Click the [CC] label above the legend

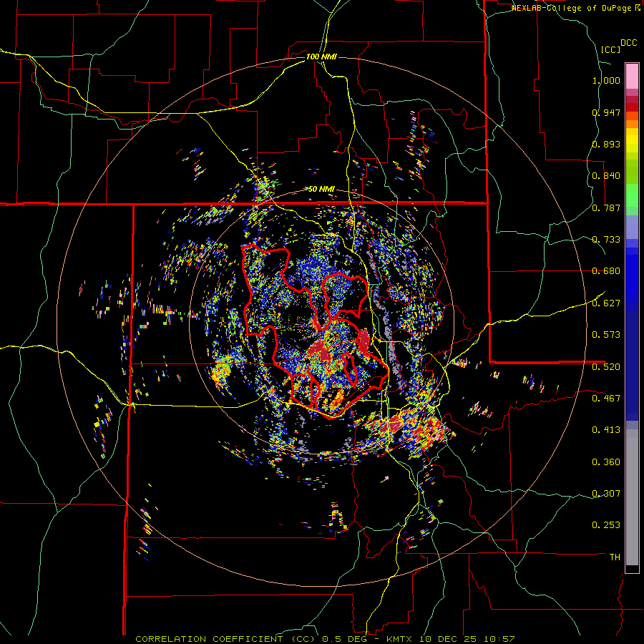pos(610,49)
